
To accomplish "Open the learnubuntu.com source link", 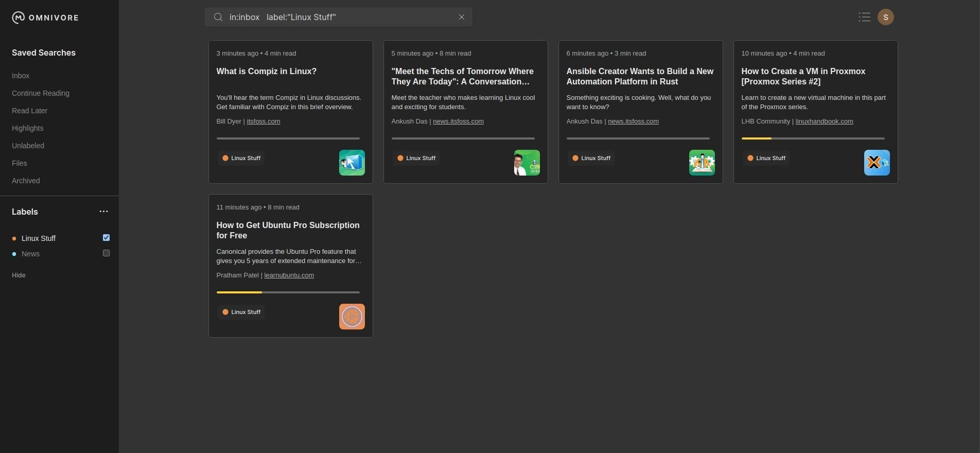I will [x=289, y=275].
